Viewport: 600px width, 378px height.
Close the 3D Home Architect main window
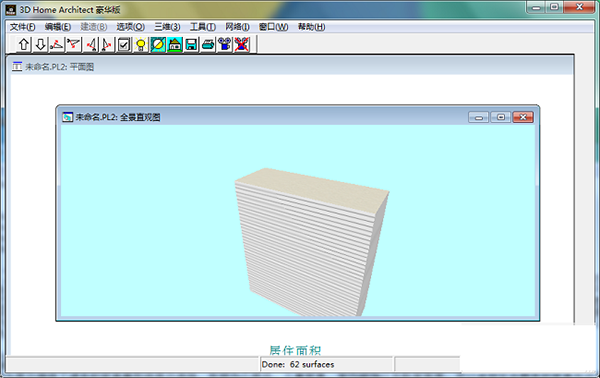pyautogui.click(x=579, y=7)
